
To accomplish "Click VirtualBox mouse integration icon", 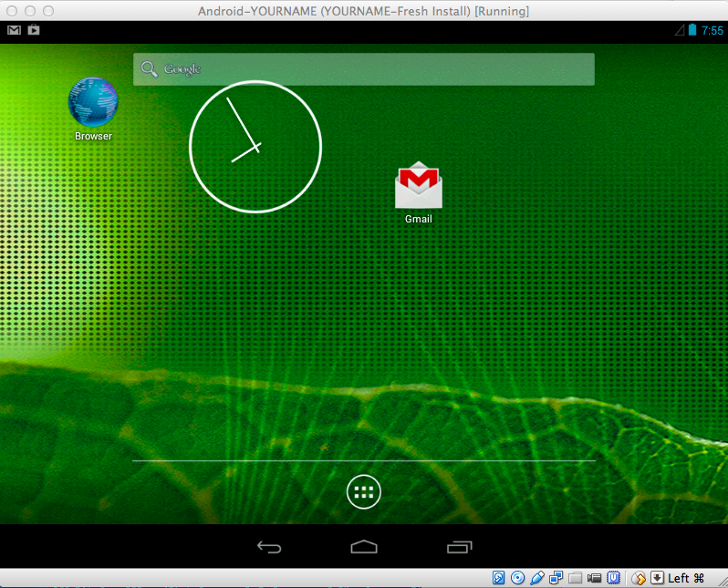I will click(639, 578).
